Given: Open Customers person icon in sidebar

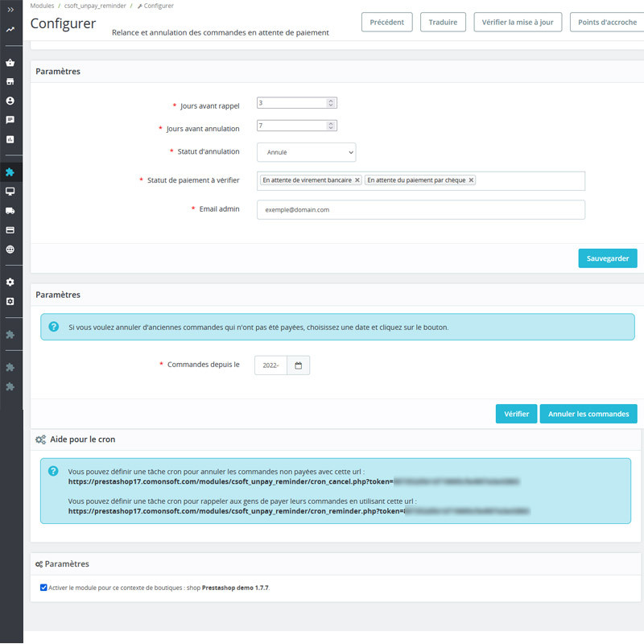Looking at the screenshot, I should click(10, 101).
